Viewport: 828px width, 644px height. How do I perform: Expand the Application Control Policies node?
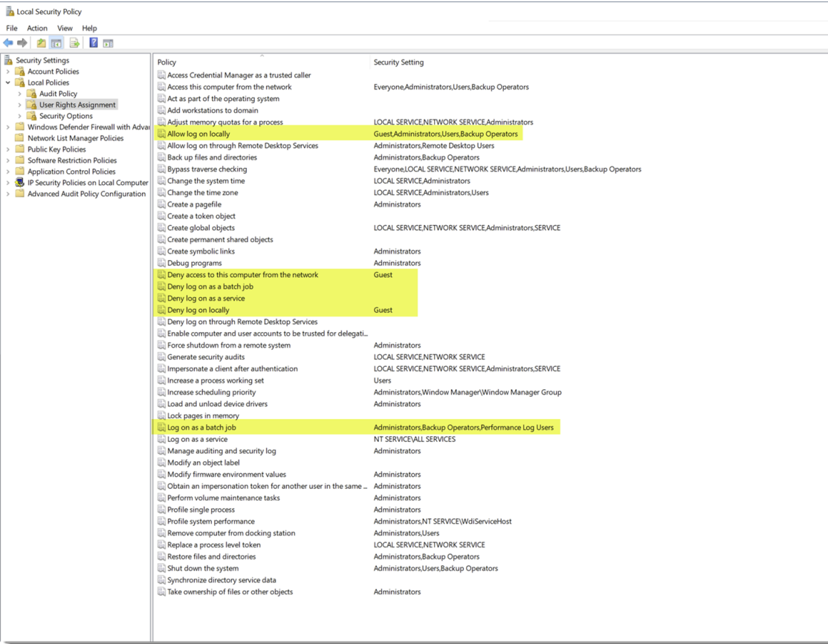(8, 172)
